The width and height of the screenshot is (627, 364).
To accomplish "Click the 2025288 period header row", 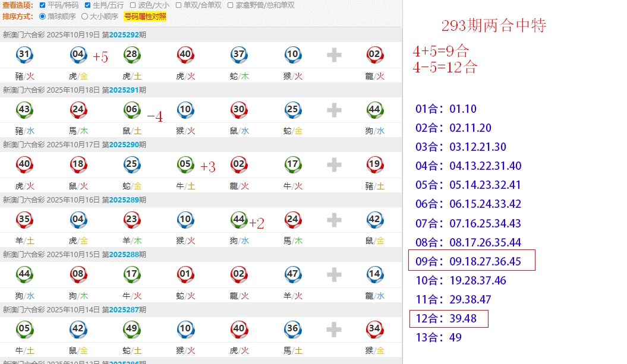I will [201, 254].
